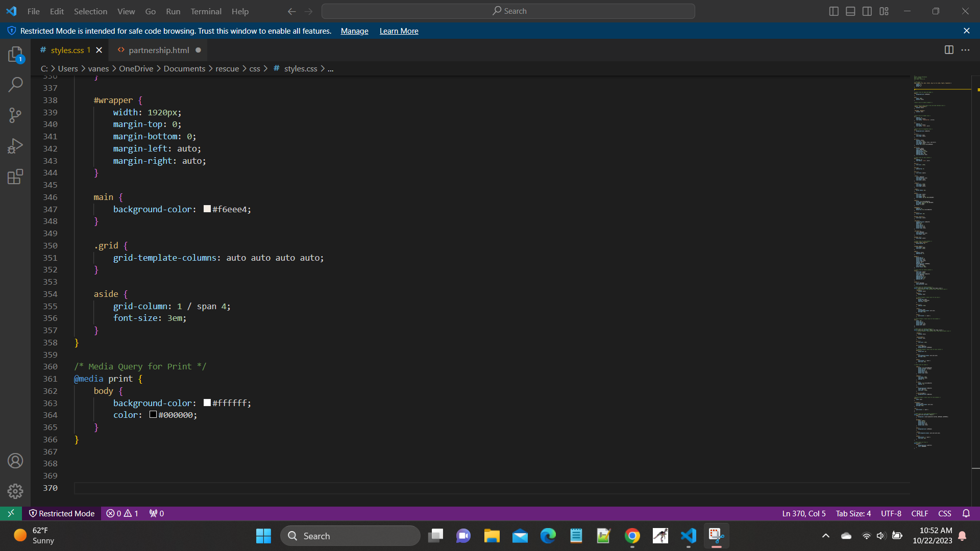The width and height of the screenshot is (980, 551).
Task: Open the Terminal menu
Action: 206,11
